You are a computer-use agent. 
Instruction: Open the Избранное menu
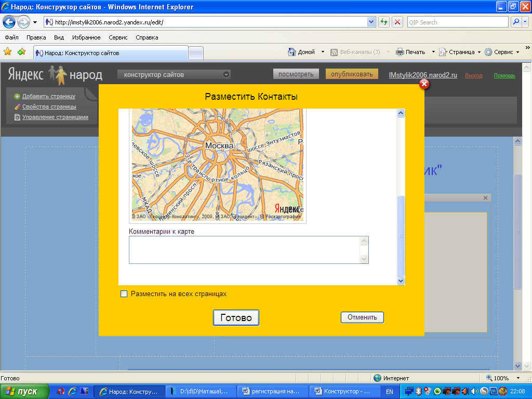[86, 37]
